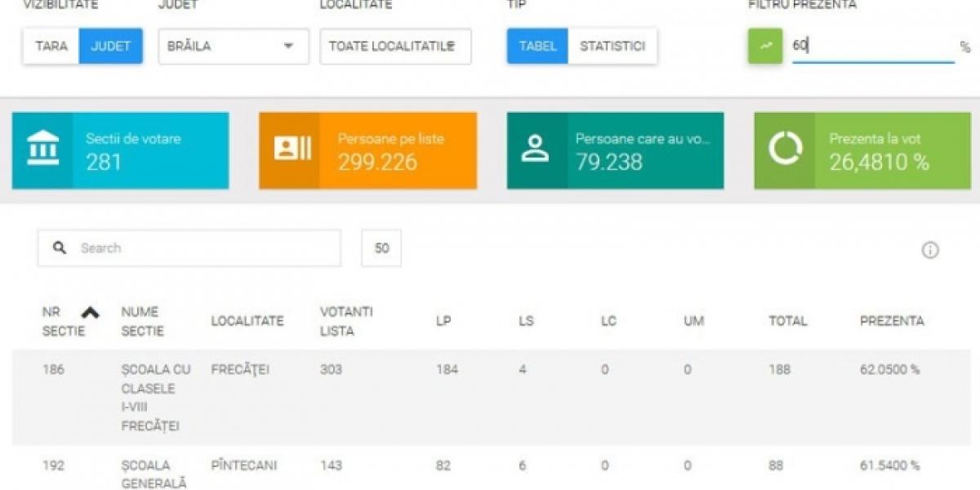This screenshot has height=490, width=980.
Task: Click the polling station building icon
Action: click(x=42, y=149)
